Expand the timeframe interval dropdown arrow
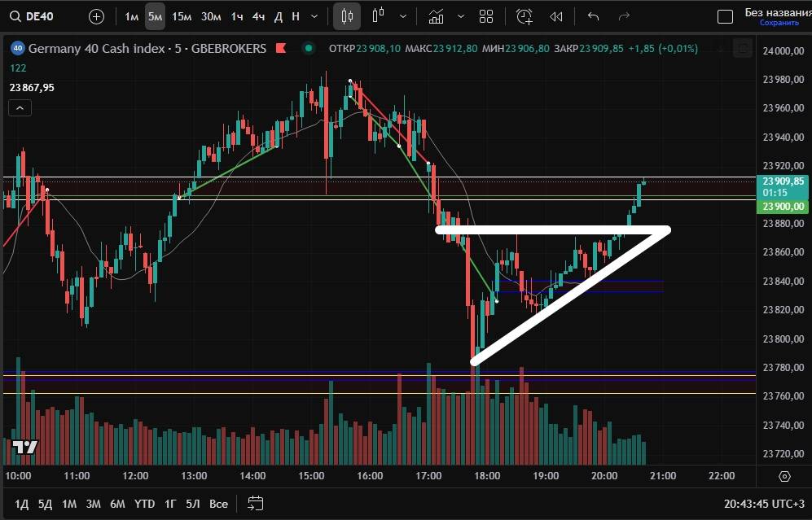The height and width of the screenshot is (520, 812). pyautogui.click(x=315, y=16)
